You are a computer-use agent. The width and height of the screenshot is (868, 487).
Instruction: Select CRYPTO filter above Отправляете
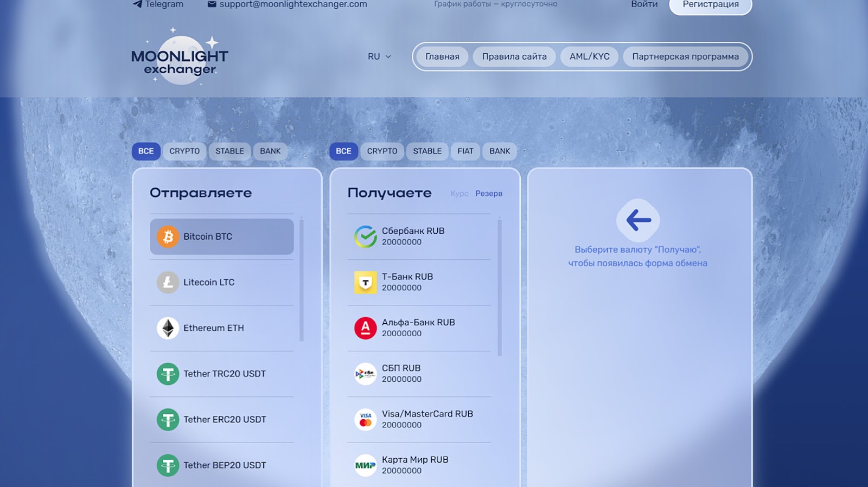[184, 151]
